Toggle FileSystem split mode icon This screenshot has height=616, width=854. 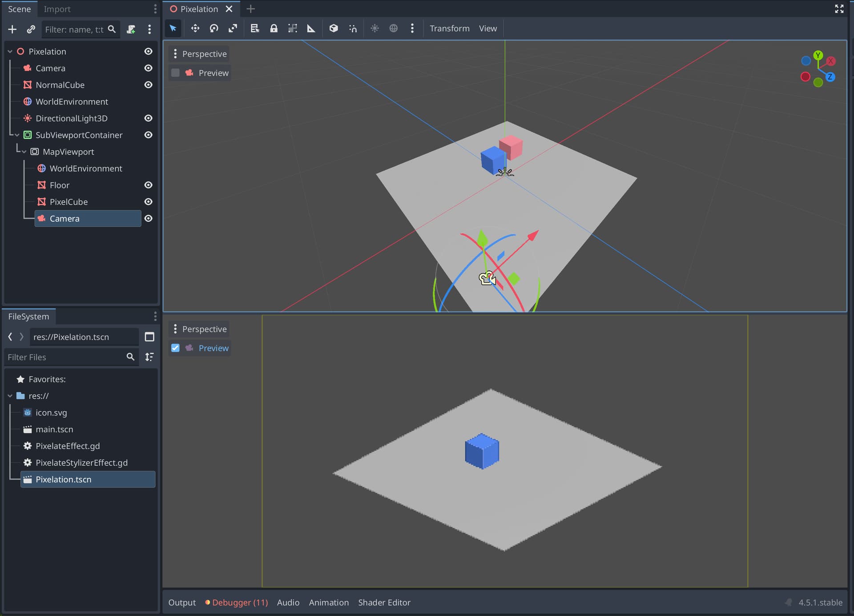(149, 337)
